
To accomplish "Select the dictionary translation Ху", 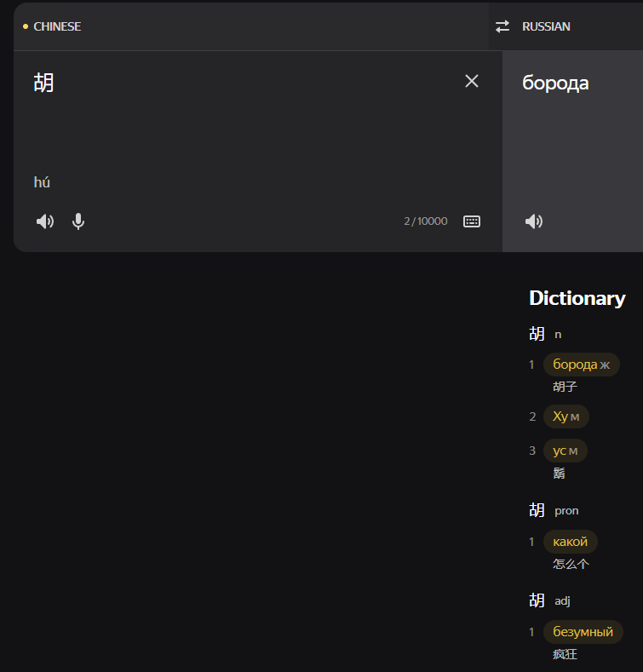I will 560,416.
